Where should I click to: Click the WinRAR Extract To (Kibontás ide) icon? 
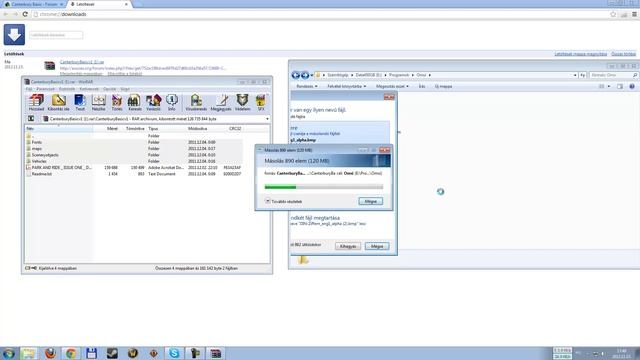[x=58, y=102]
